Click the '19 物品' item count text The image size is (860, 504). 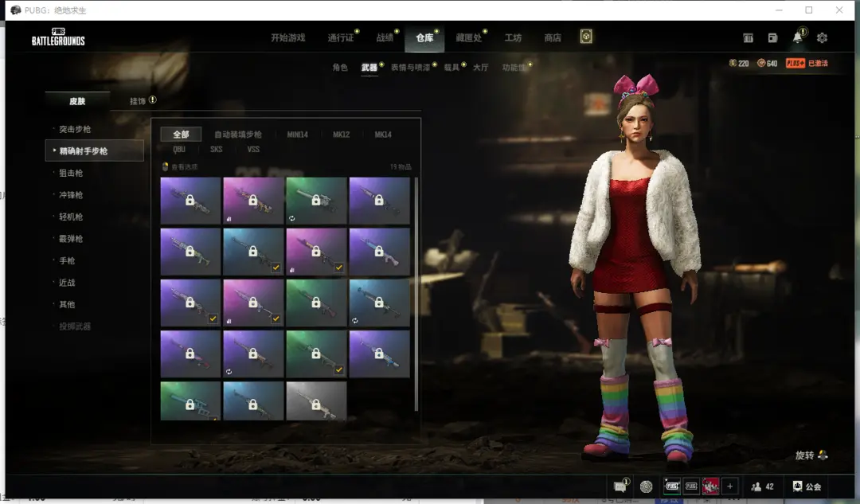coord(401,166)
